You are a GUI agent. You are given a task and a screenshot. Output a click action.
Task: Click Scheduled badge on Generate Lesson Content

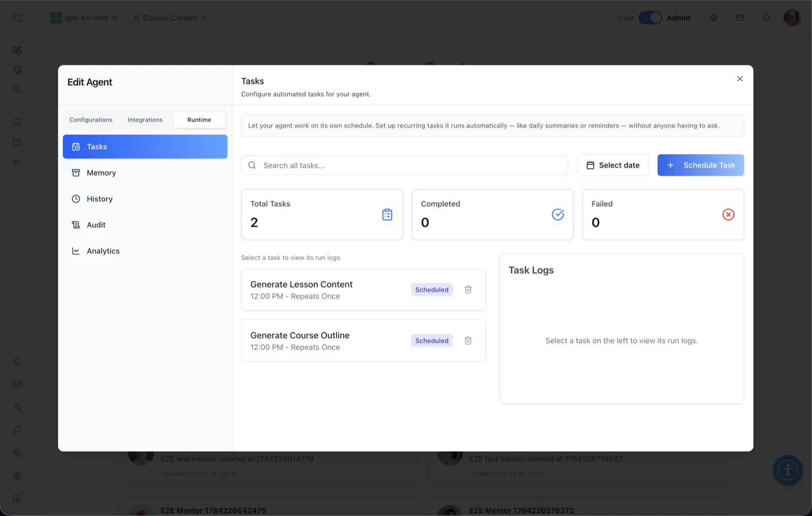(x=432, y=289)
